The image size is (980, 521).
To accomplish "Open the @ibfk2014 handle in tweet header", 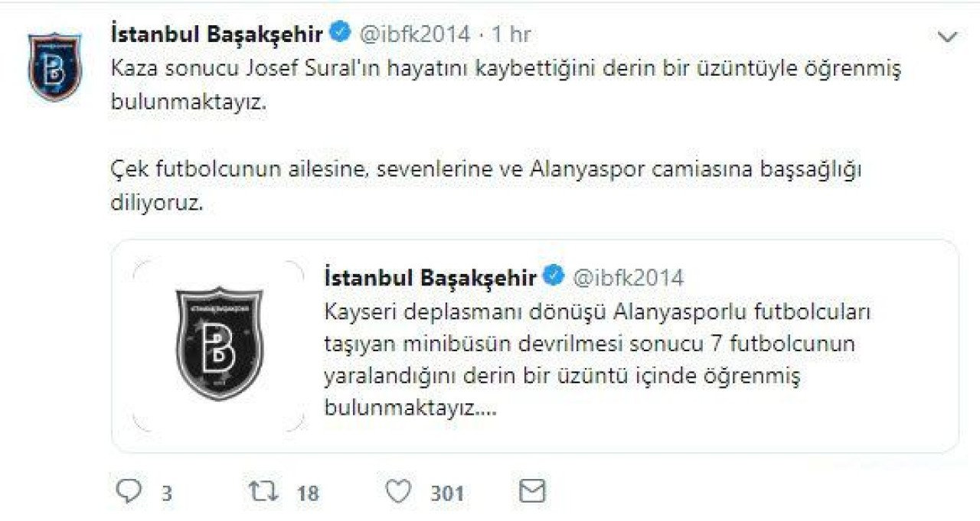I will click(x=414, y=34).
